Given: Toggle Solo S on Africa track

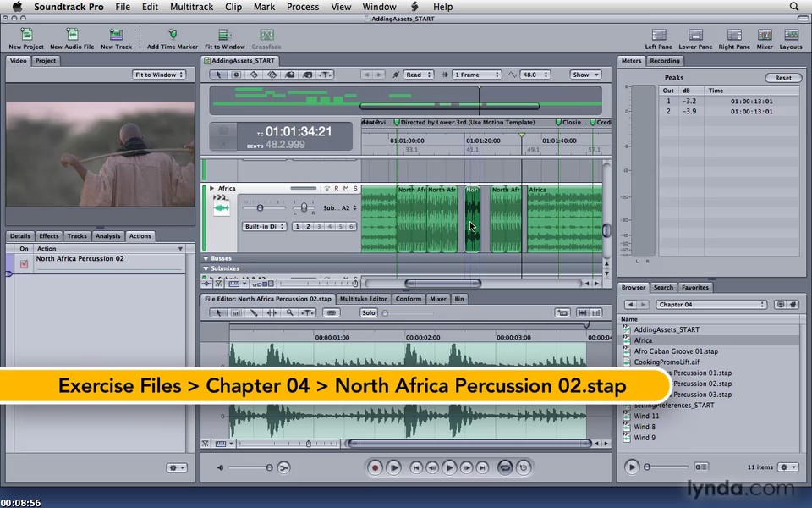Looking at the screenshot, I should click(x=355, y=188).
